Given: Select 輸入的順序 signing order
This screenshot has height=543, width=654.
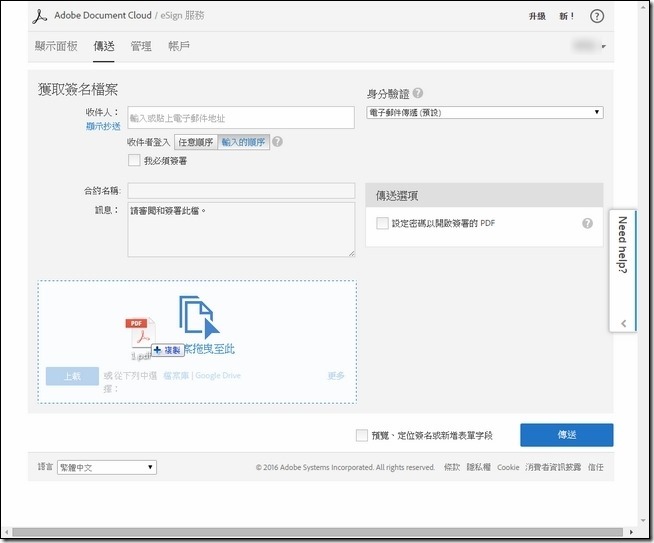Looking at the screenshot, I should [x=244, y=142].
